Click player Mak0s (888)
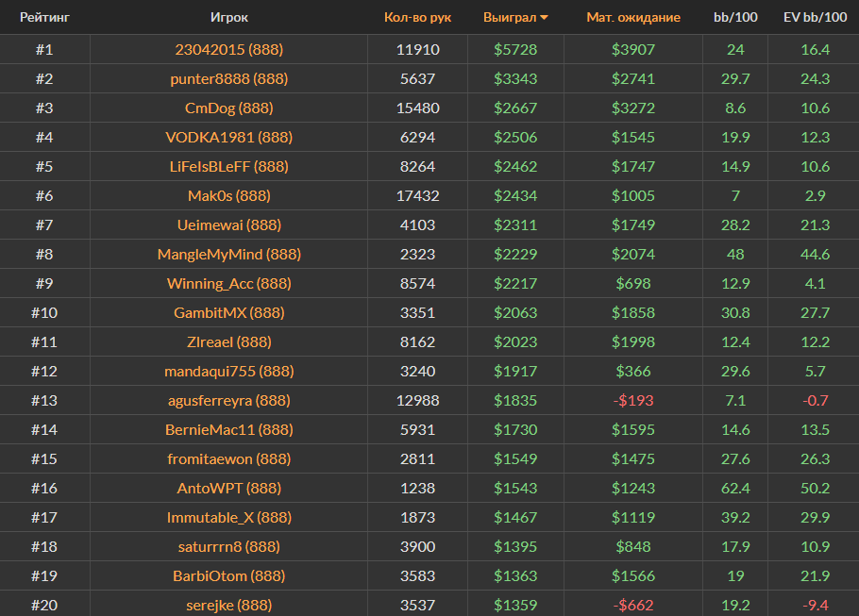This screenshot has height=616, width=859. tap(228, 195)
